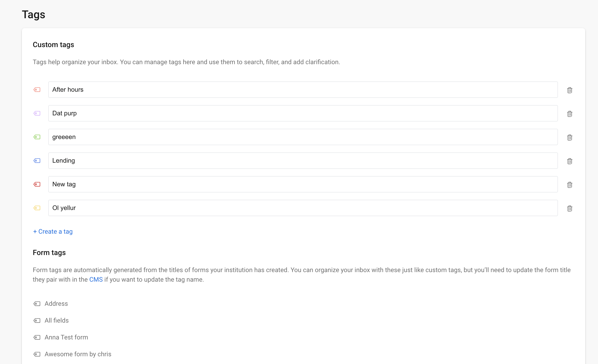Delete the After hours tag

[x=569, y=90]
